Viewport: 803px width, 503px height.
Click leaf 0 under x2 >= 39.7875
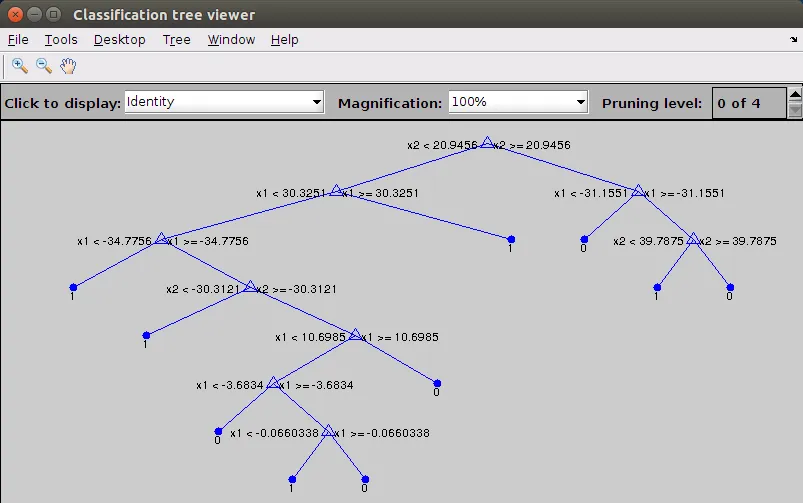tap(730, 287)
